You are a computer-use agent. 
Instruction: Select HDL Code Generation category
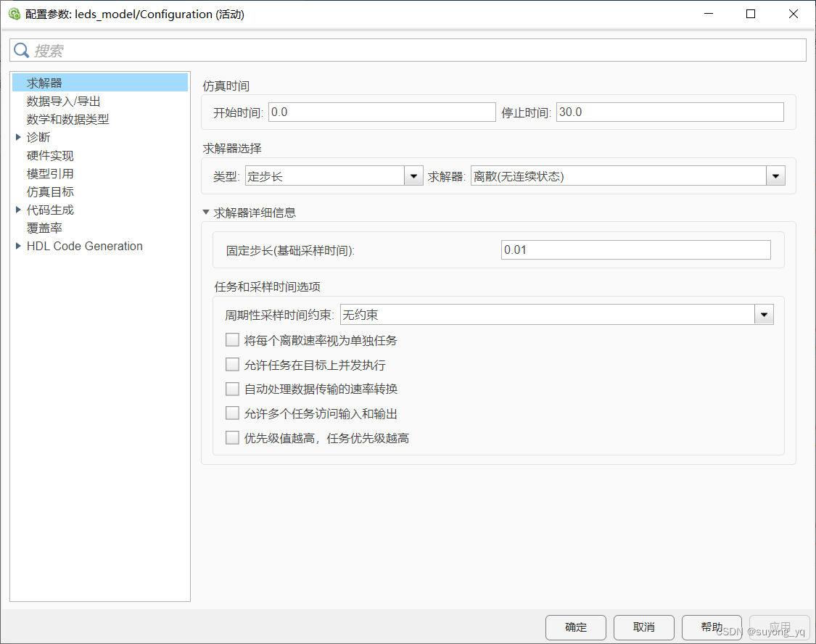tap(84, 246)
